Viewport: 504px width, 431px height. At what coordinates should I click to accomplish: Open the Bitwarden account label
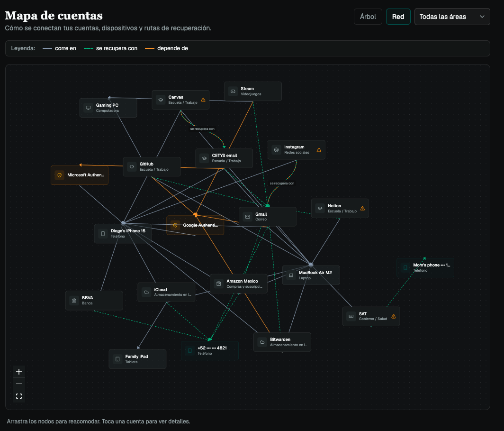pyautogui.click(x=280, y=339)
